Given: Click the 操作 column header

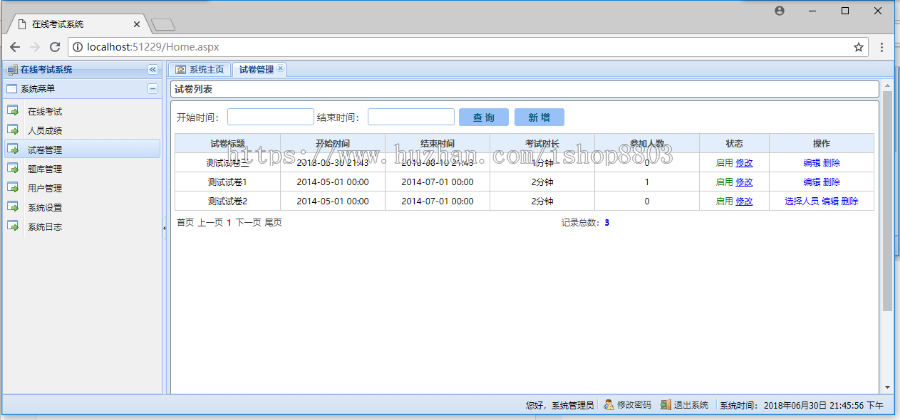Looking at the screenshot, I should click(x=821, y=143).
